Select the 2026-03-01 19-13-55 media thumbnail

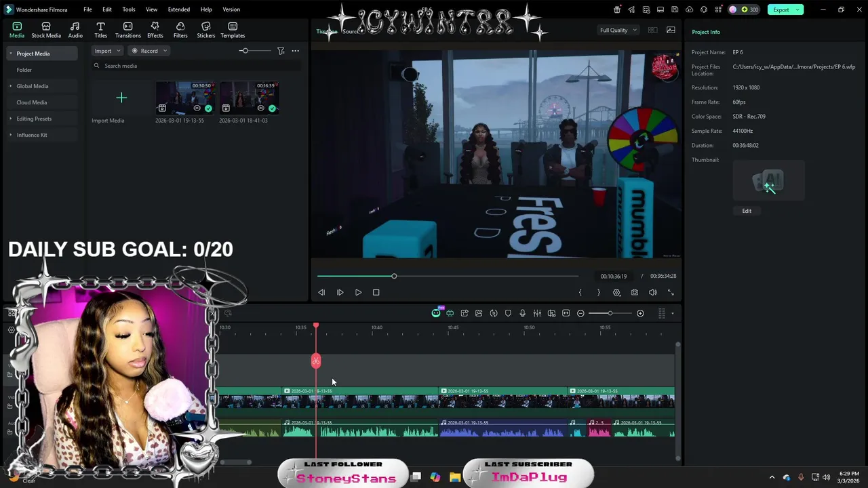coord(185,98)
